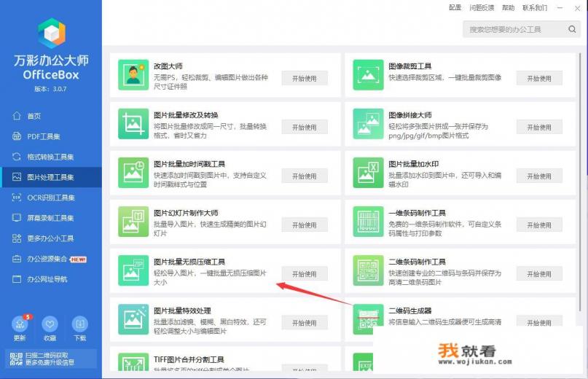This screenshot has width=588, height=379.
Task: Click the 搜索您想要的办公工具 search field
Action: click(x=522, y=29)
